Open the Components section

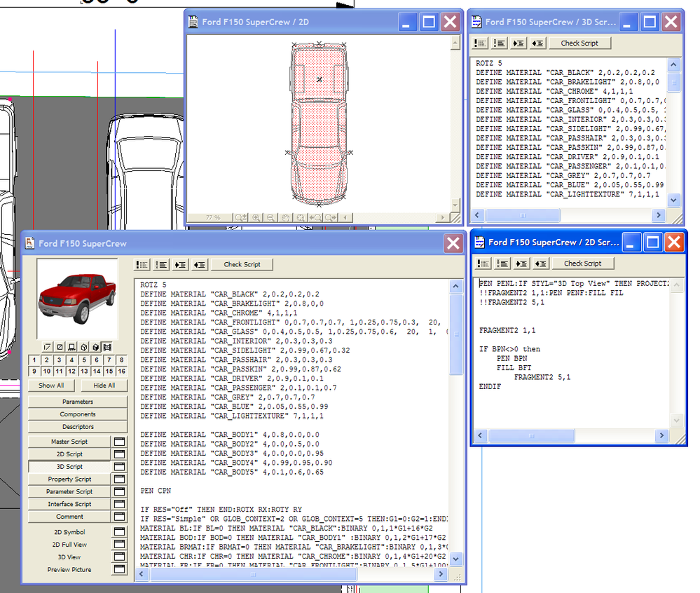tap(78, 414)
